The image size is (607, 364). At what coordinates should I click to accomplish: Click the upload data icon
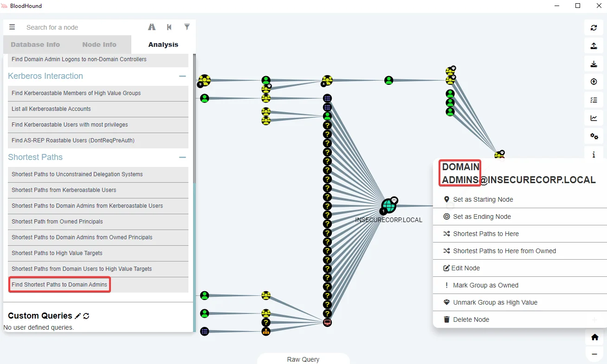pyautogui.click(x=594, y=45)
